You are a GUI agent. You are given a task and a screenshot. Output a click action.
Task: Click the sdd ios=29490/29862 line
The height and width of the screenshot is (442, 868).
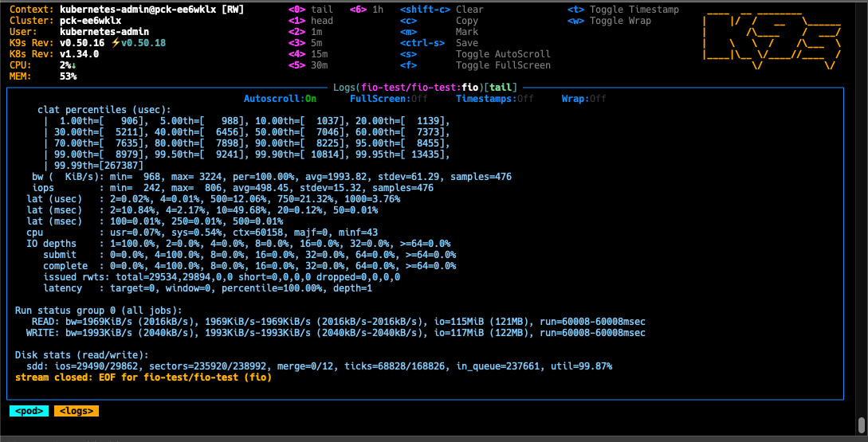(319, 366)
